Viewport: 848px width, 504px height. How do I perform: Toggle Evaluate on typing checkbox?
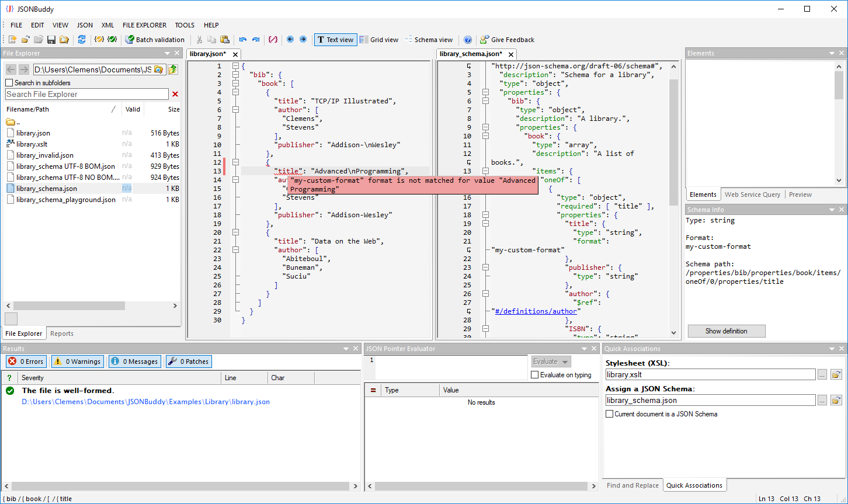coord(534,375)
